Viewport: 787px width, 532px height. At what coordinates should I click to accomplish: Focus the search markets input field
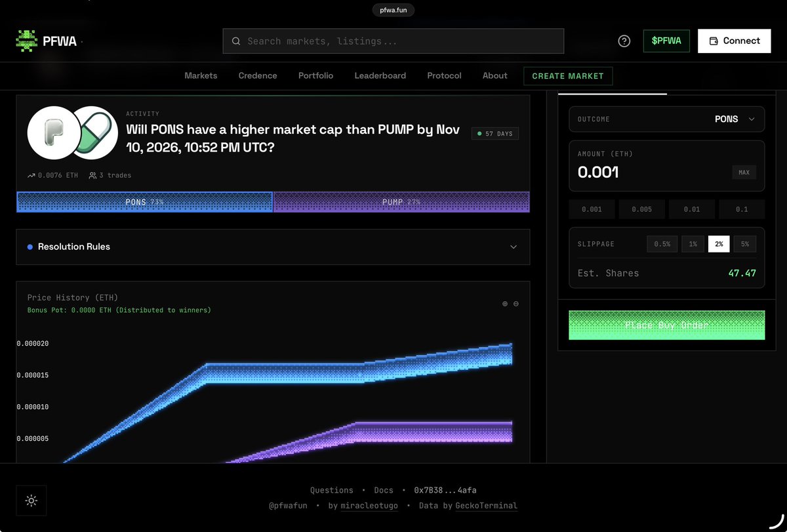pyautogui.click(x=393, y=41)
